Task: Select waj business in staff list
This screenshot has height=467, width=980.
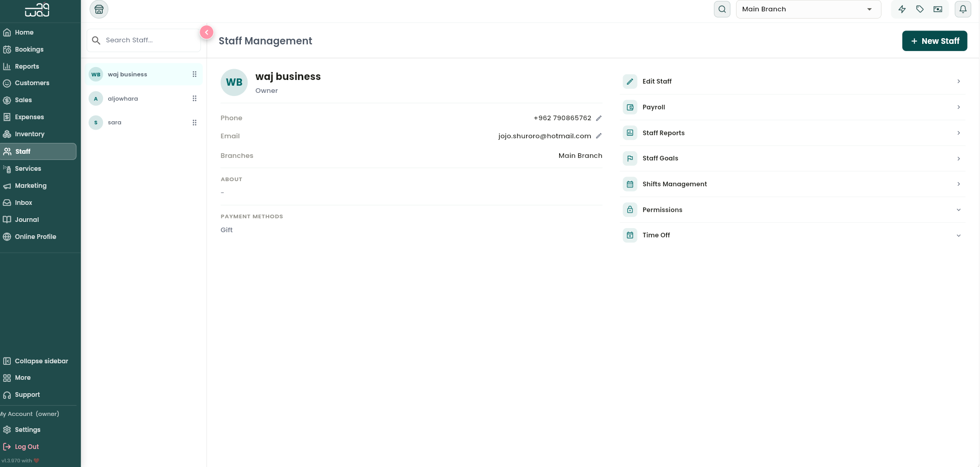Action: (144, 74)
